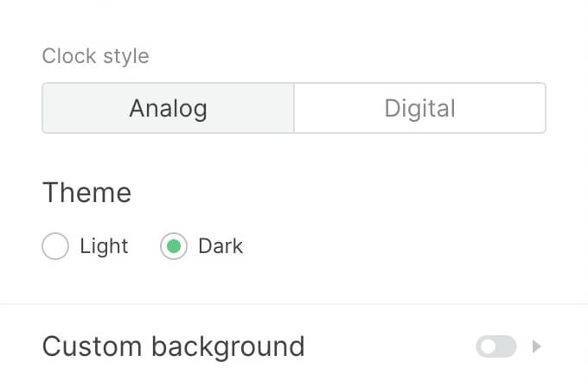
Task: Click the small triangle beside the toggle
Action: click(537, 347)
